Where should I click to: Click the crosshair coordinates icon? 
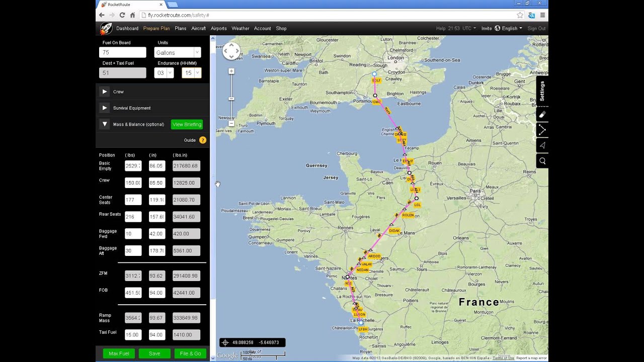pos(225,342)
